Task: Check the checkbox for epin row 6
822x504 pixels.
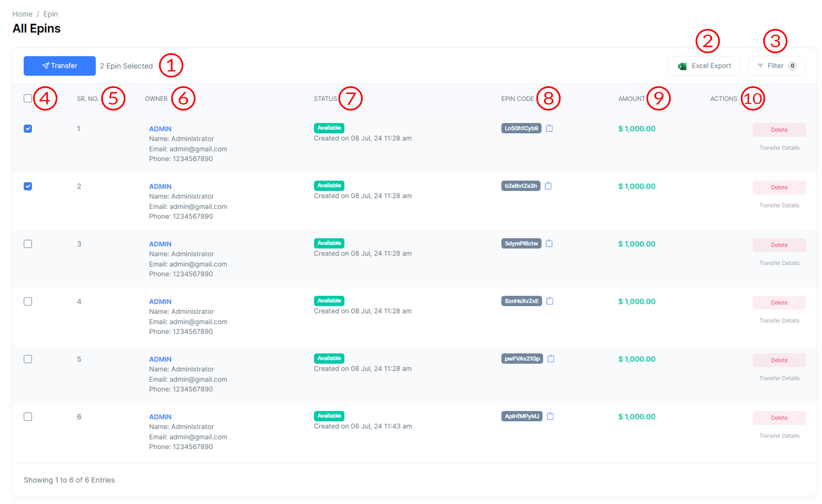Action: (x=28, y=417)
